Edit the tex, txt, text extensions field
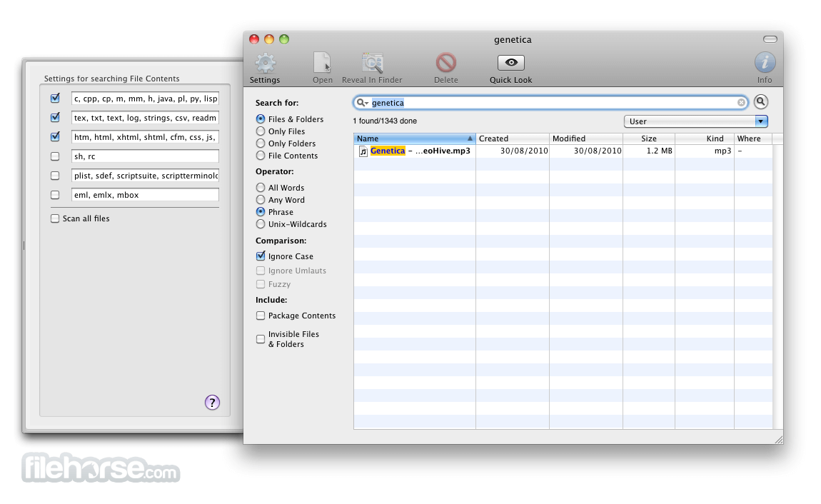Image resolution: width=821 pixels, height=504 pixels. (145, 118)
